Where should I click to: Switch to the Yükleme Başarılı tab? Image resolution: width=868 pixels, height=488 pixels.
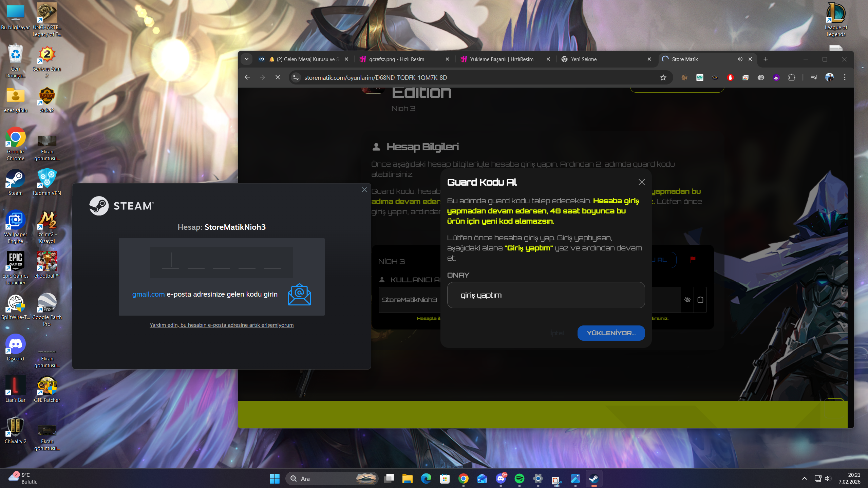505,59
